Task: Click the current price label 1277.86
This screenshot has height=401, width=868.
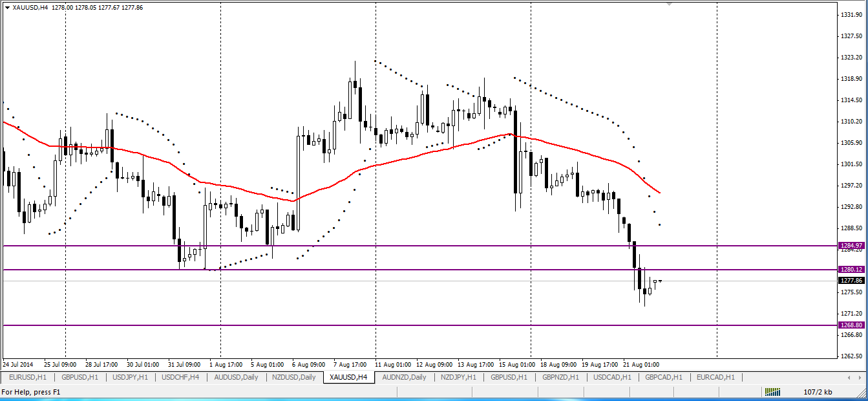Action: tap(851, 281)
